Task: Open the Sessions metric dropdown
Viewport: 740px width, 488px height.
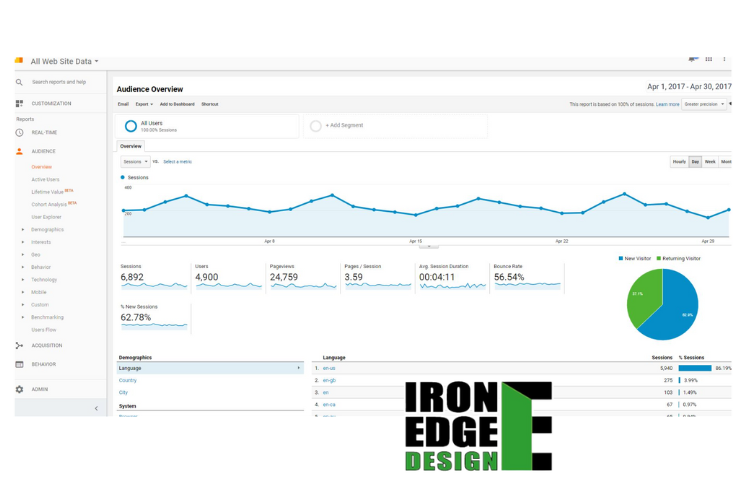Action: [134, 161]
